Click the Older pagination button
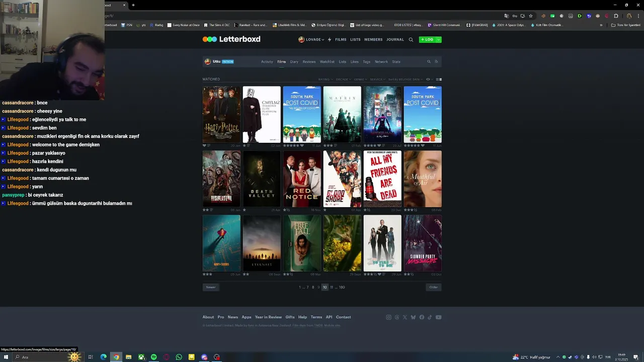 click(433, 287)
